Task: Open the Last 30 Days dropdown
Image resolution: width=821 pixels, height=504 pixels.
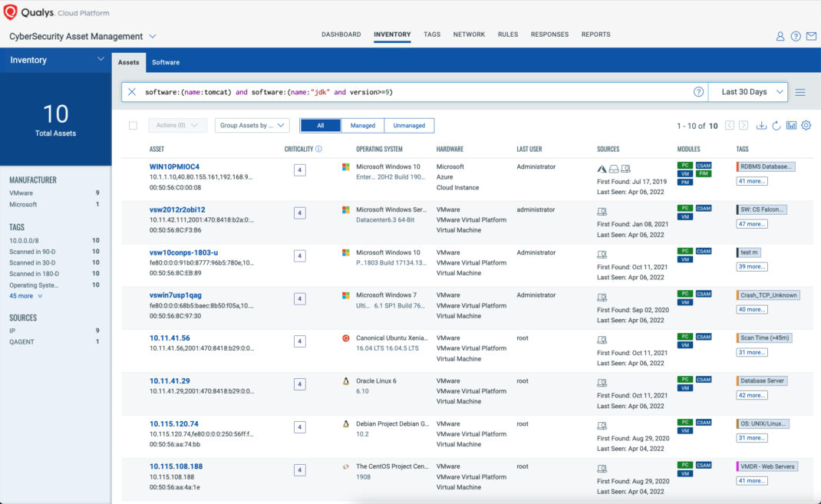Action: tap(748, 92)
